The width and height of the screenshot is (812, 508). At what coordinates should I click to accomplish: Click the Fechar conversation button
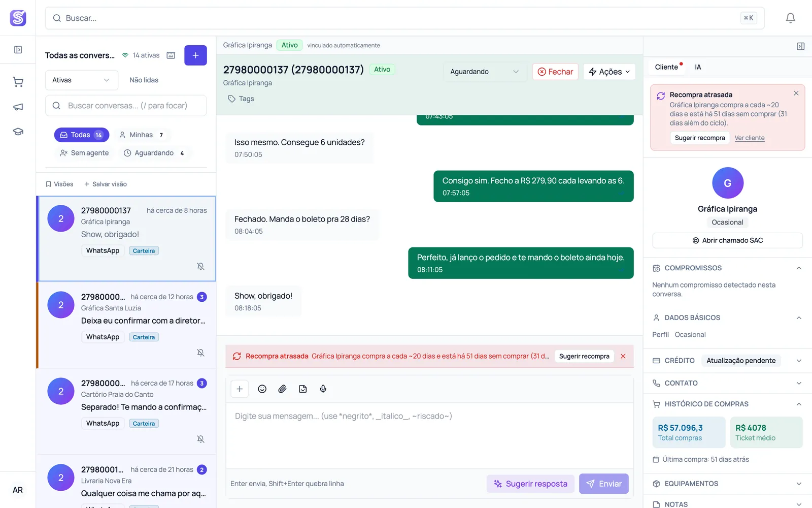(x=555, y=72)
